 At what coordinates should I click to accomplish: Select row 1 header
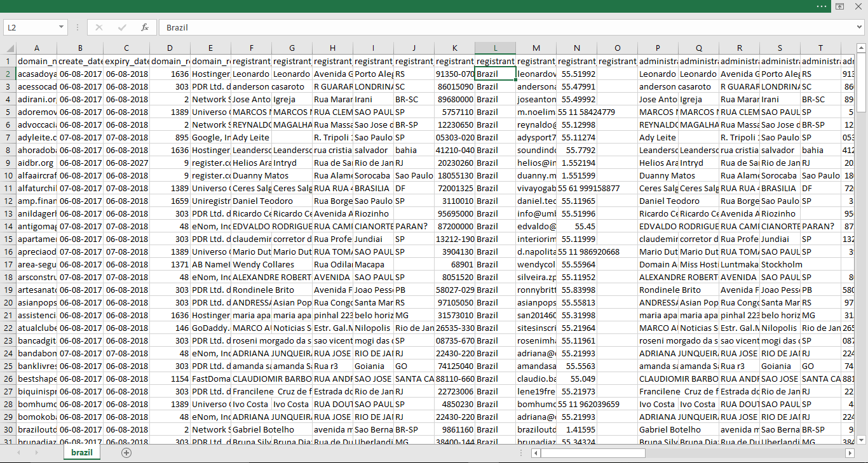click(8, 61)
